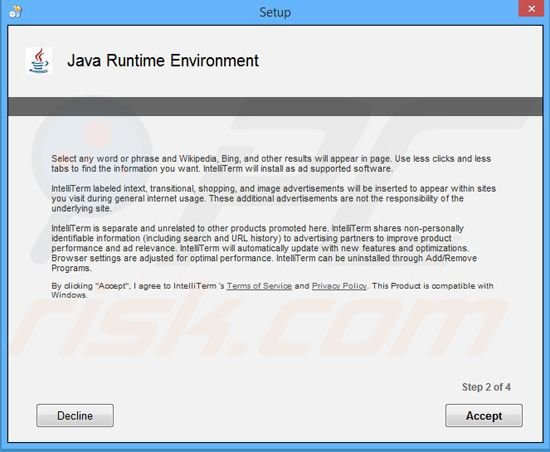
Task: Click the dark gray divider bar
Action: [x=275, y=107]
